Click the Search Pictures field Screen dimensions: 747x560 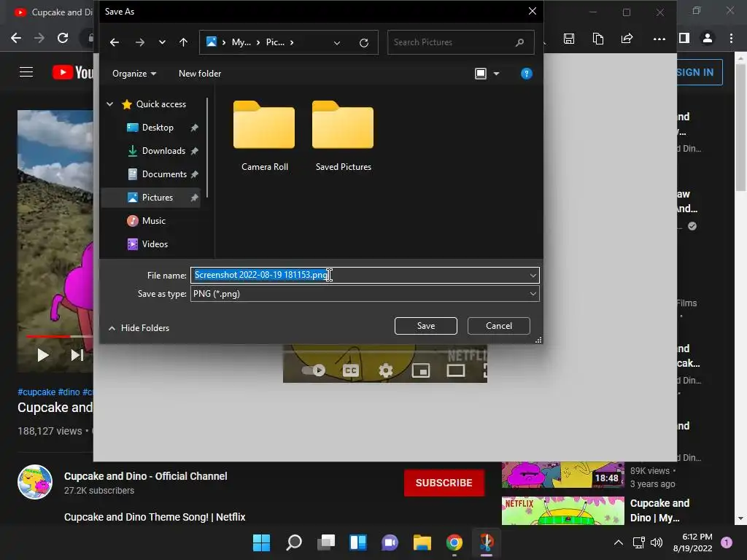coord(461,42)
